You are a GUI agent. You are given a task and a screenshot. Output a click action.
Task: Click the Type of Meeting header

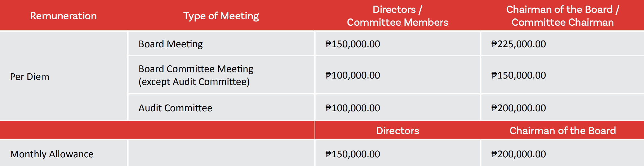click(221, 16)
